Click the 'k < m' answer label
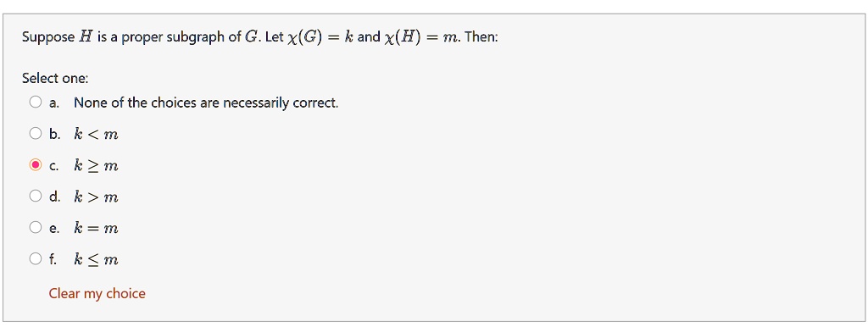The image size is (868, 327). tap(97, 134)
